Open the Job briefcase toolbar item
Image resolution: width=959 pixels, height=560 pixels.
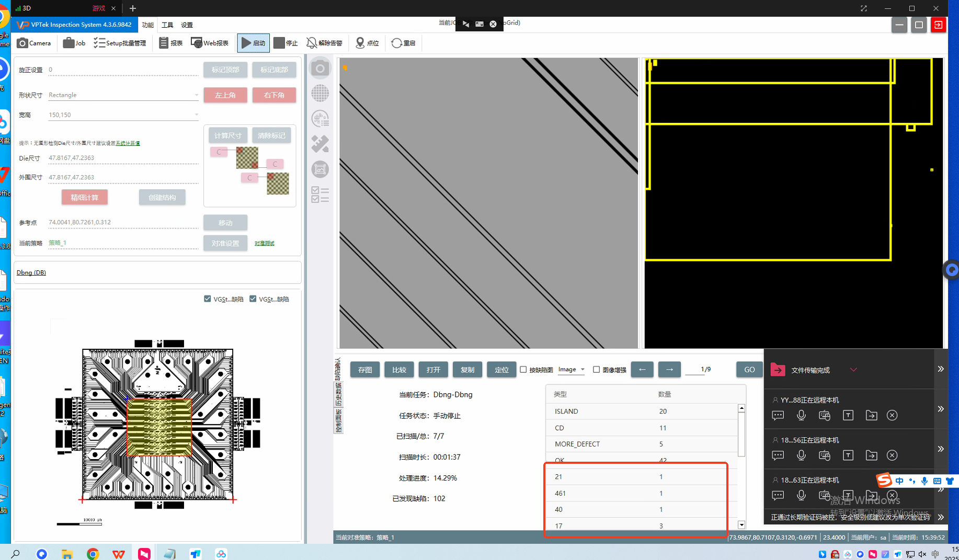pos(74,43)
